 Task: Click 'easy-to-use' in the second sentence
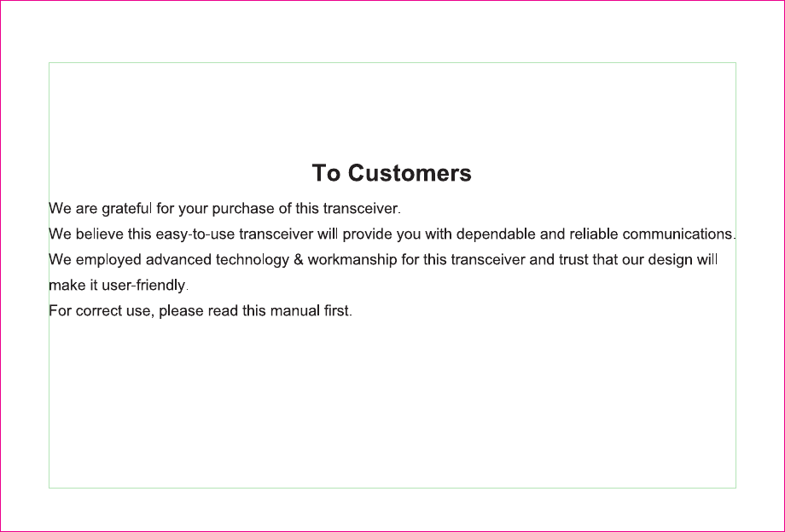(x=195, y=234)
